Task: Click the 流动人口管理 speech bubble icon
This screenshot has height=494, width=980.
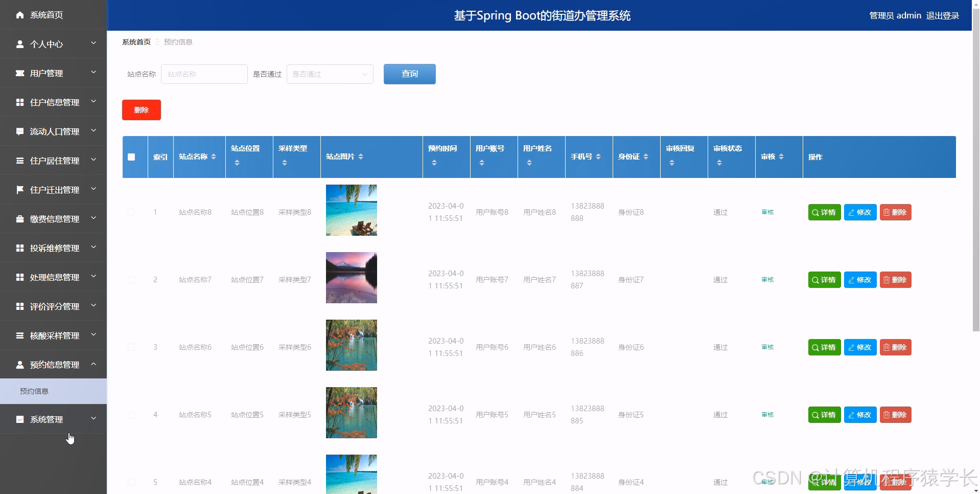Action: (19, 131)
